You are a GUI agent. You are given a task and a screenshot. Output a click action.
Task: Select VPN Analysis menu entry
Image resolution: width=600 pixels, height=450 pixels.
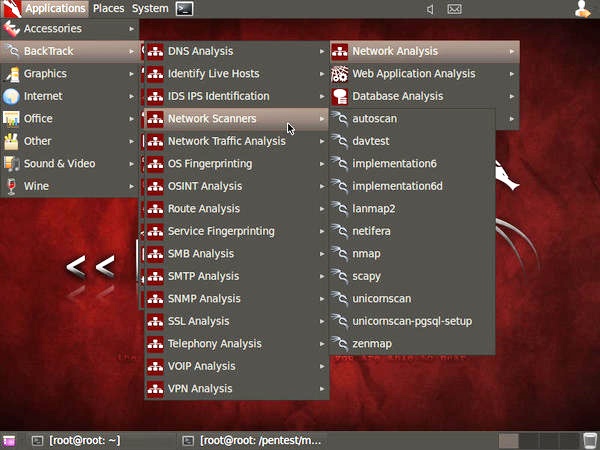(236, 389)
